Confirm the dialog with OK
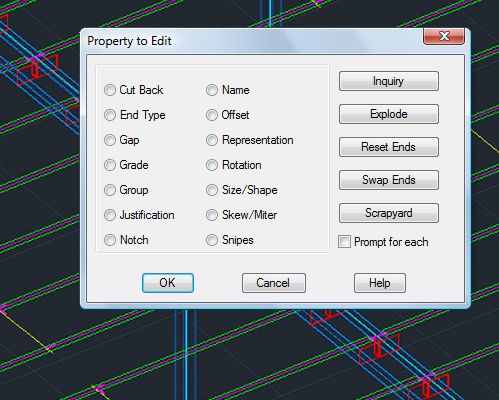Screen dimensions: 499x400 click(x=168, y=283)
